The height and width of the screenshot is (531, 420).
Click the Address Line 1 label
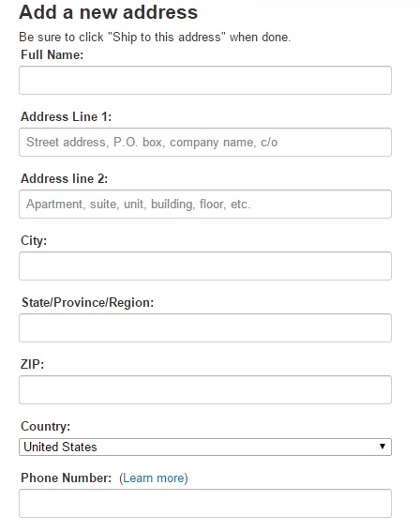pos(66,117)
